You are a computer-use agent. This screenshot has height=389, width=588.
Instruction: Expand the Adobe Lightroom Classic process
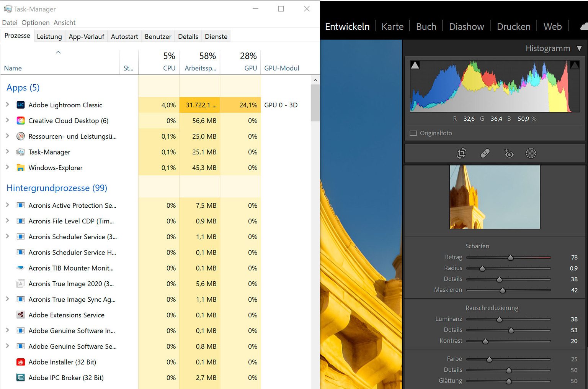point(7,105)
